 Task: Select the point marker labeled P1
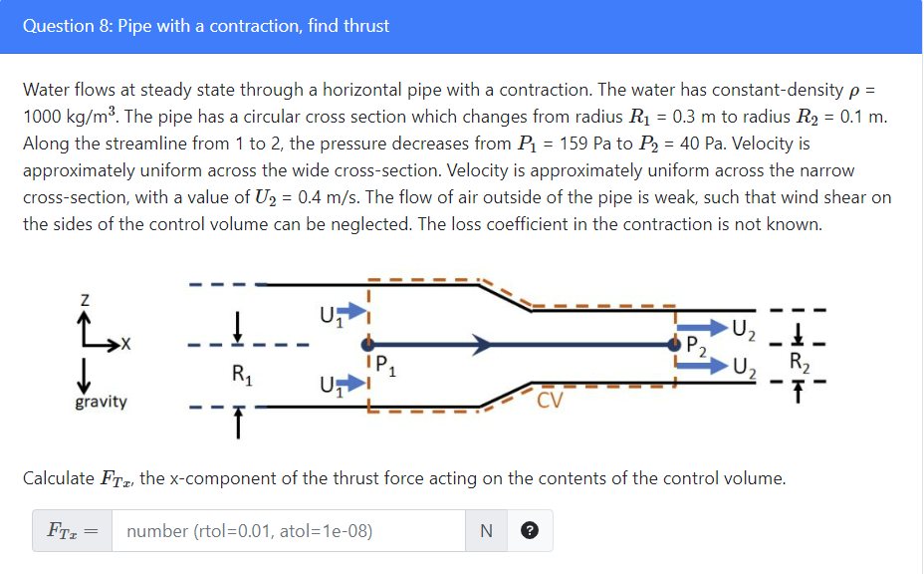pos(368,344)
